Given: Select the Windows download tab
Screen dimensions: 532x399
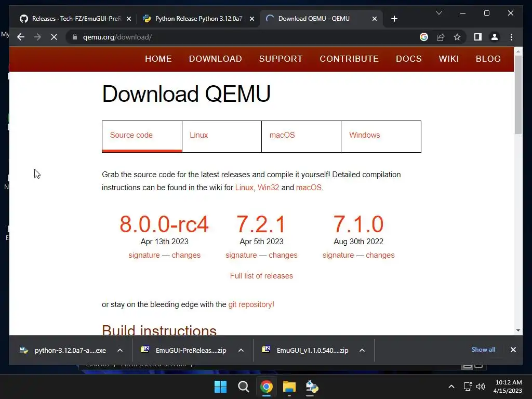Looking at the screenshot, I should (381, 137).
